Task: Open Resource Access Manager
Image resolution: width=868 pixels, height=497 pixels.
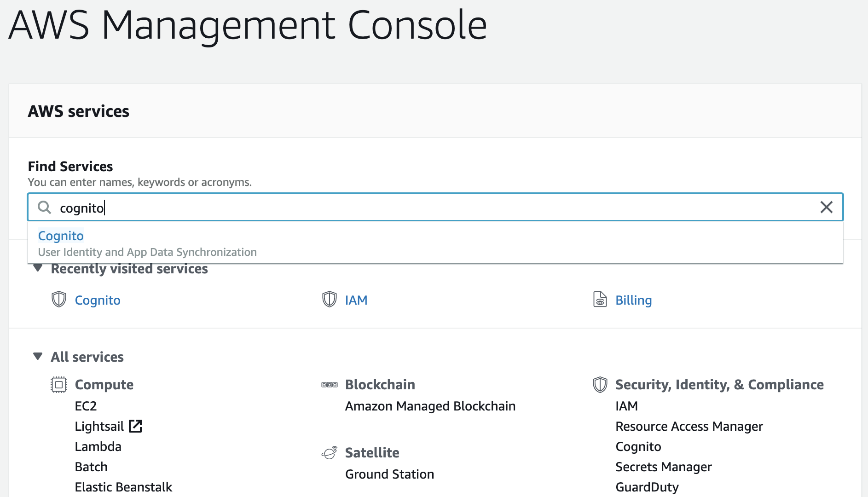Action: point(689,426)
